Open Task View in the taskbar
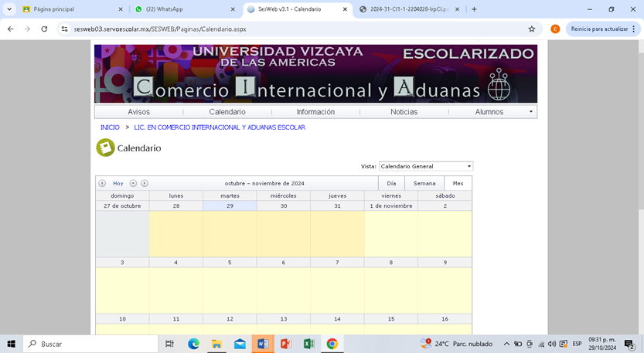644x353 pixels. (x=169, y=344)
